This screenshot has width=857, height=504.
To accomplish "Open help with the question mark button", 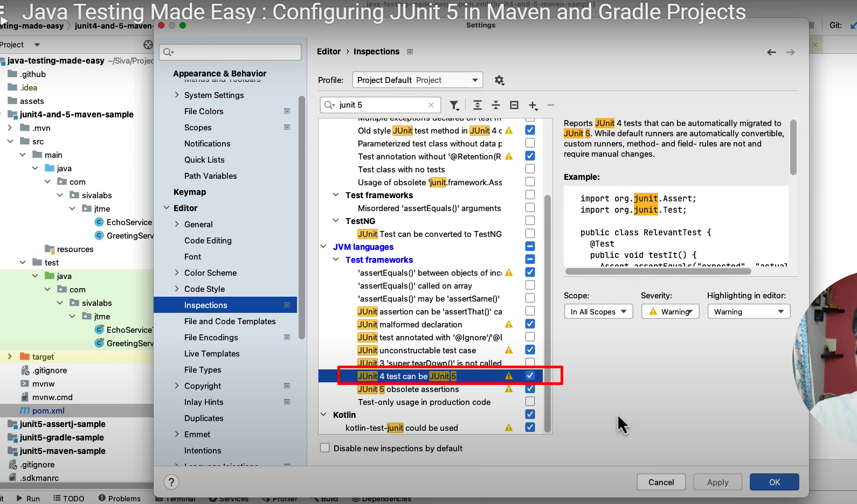I will [x=171, y=482].
